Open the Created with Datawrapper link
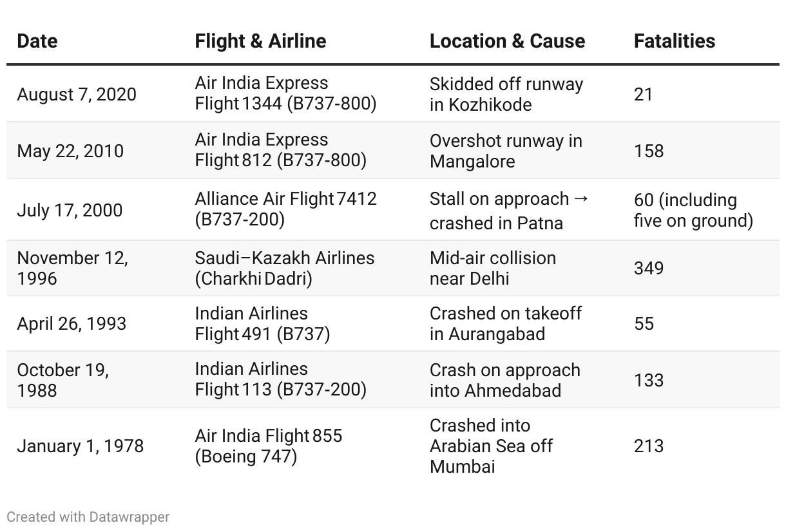 pos(88,517)
